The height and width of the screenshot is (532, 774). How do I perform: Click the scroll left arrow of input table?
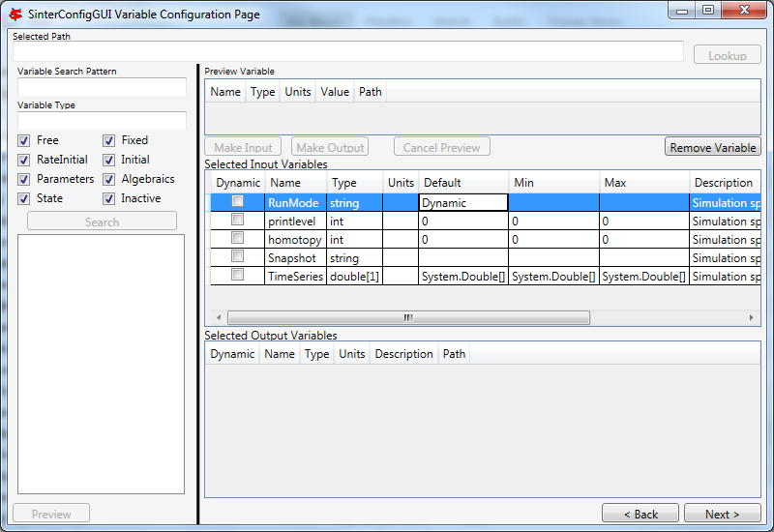coord(219,317)
